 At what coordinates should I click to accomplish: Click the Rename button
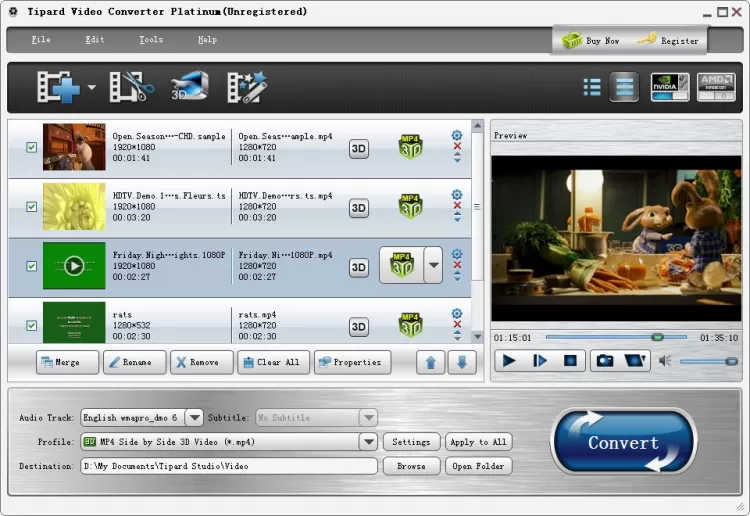coord(135,362)
